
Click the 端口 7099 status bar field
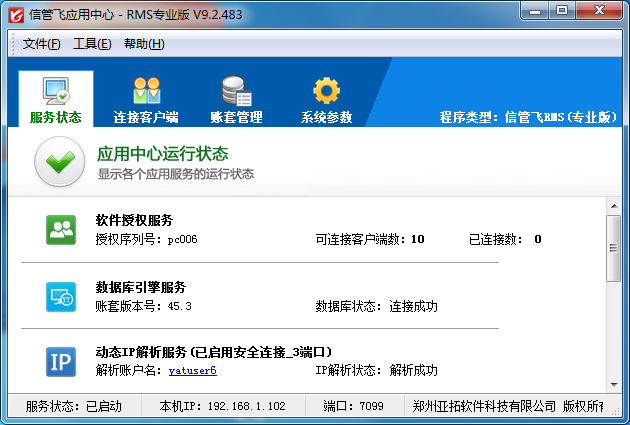tap(354, 407)
